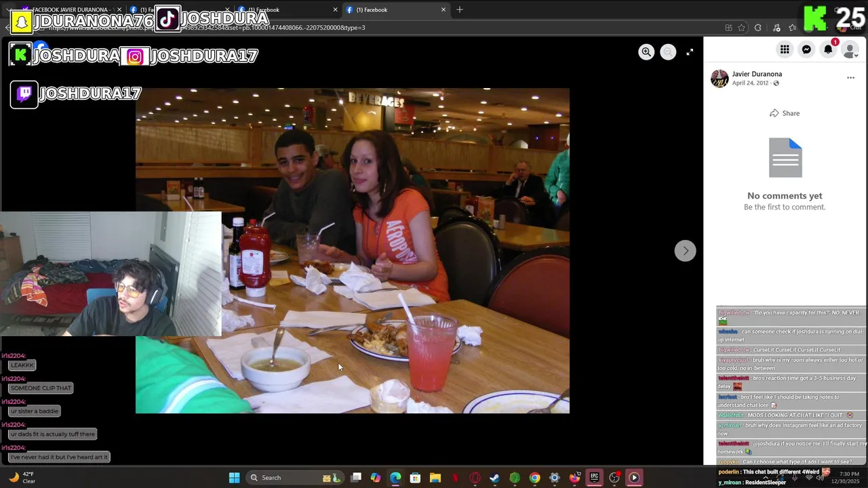Open the weather widget showing 42°F
The width and height of the screenshot is (868, 488).
[x=20, y=478]
